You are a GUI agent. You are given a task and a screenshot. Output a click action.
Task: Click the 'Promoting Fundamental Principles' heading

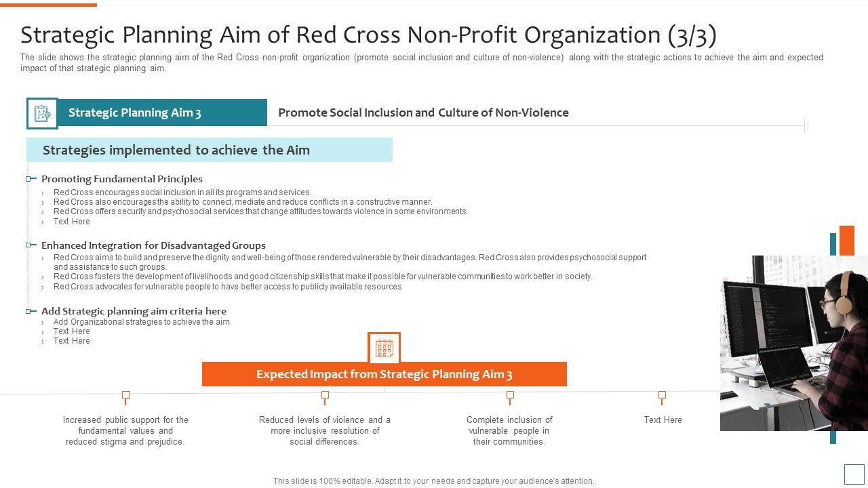pos(122,179)
